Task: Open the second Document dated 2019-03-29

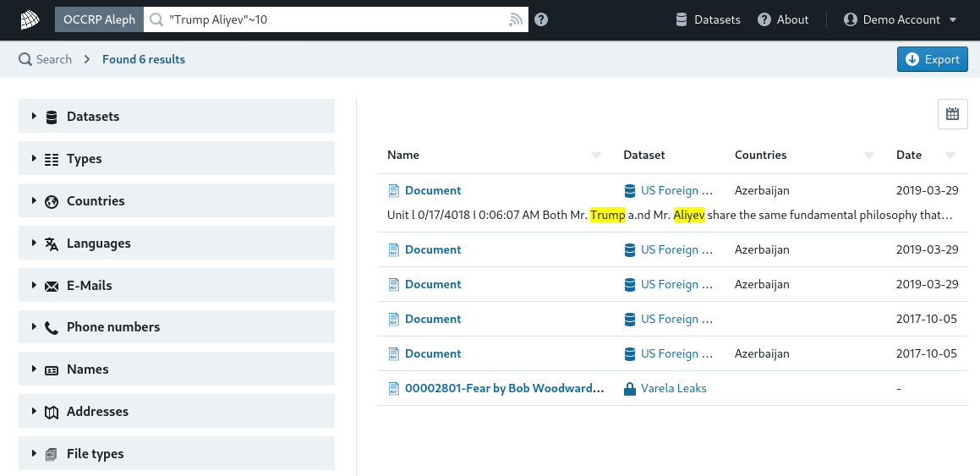Action: point(432,250)
